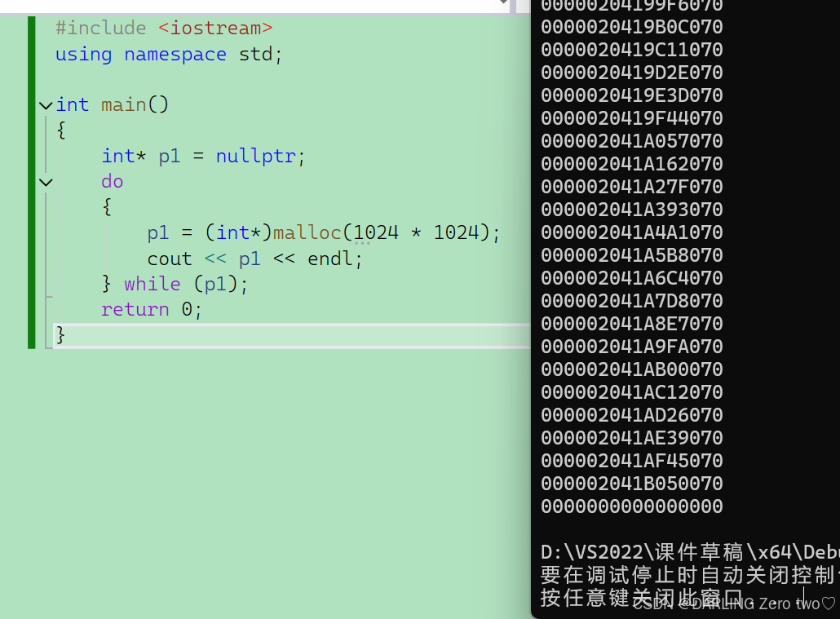Click the cout statement line
840x619 pixels.
click(x=254, y=259)
